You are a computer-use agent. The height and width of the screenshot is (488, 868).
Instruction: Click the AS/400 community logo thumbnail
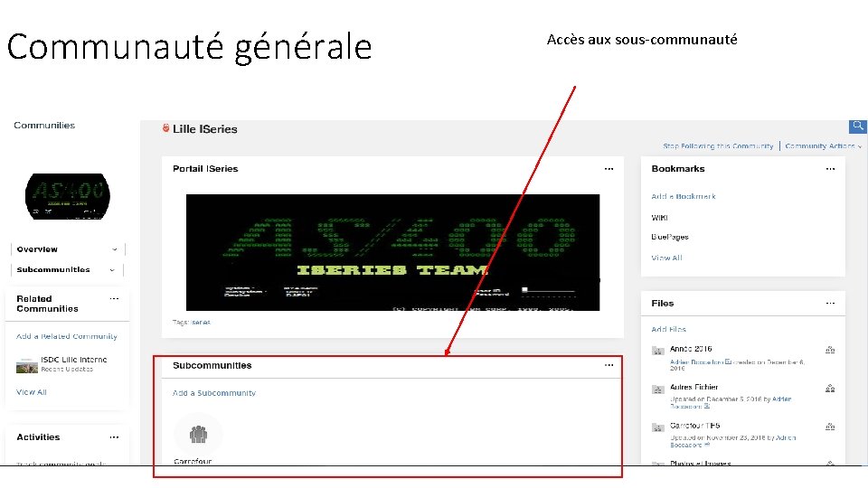point(68,196)
